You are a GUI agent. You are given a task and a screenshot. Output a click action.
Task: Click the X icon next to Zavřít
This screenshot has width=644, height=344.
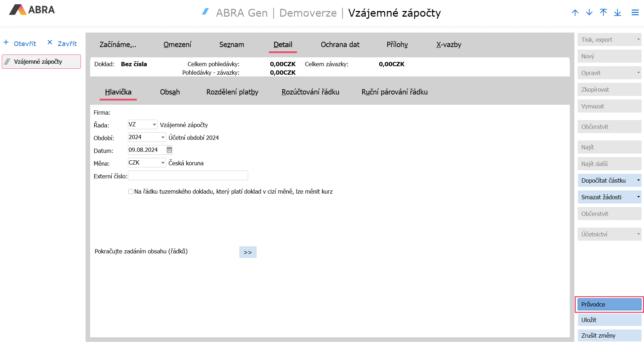50,42
